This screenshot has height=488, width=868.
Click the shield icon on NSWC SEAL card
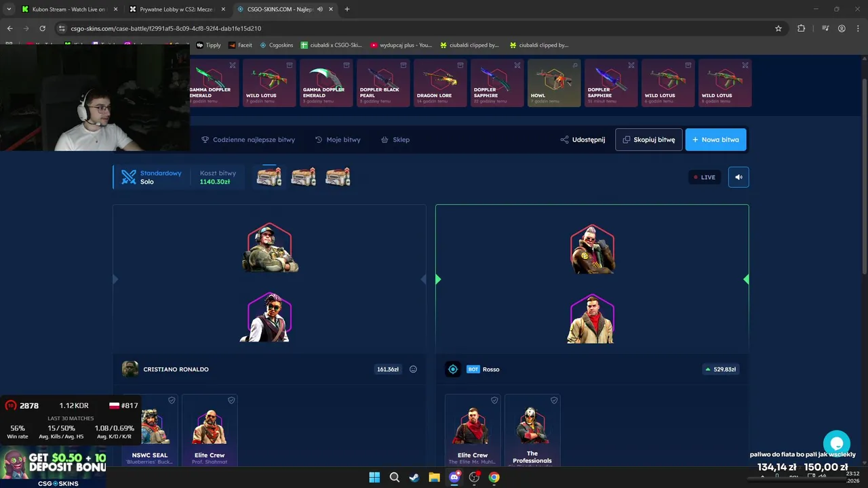click(172, 401)
